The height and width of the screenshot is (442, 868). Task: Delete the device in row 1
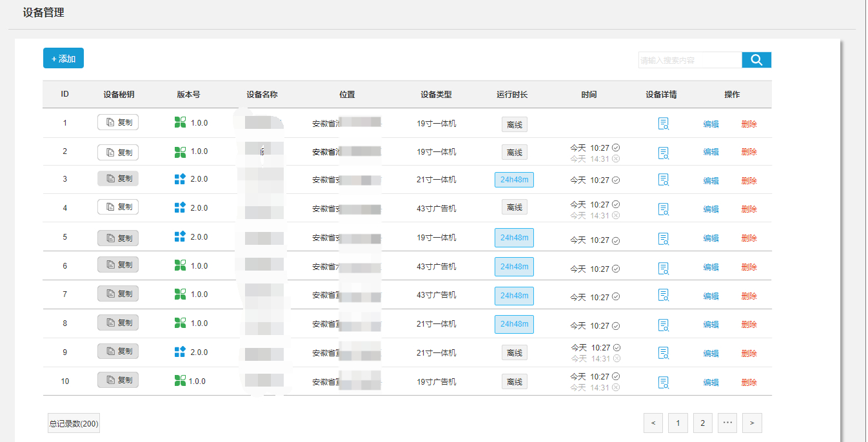pyautogui.click(x=749, y=124)
